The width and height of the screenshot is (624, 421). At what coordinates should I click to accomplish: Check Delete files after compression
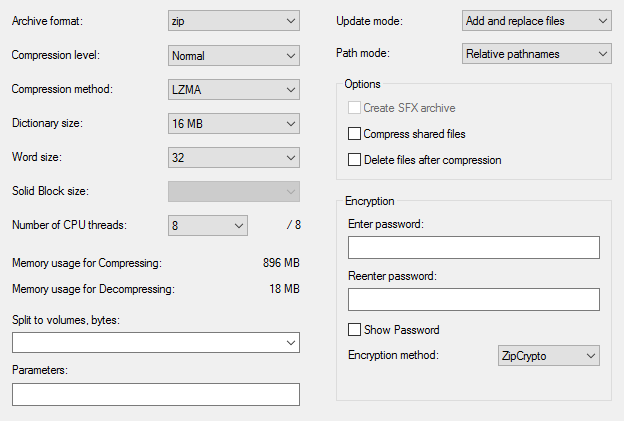click(x=354, y=160)
